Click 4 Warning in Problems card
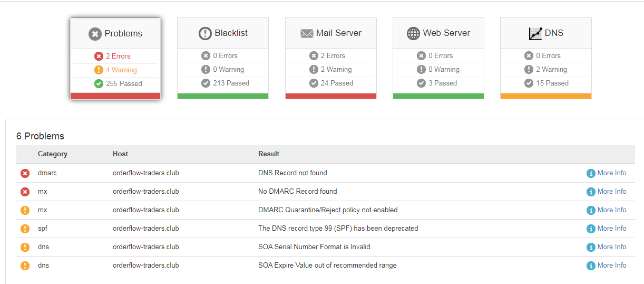This screenshot has width=644, height=284. point(115,70)
